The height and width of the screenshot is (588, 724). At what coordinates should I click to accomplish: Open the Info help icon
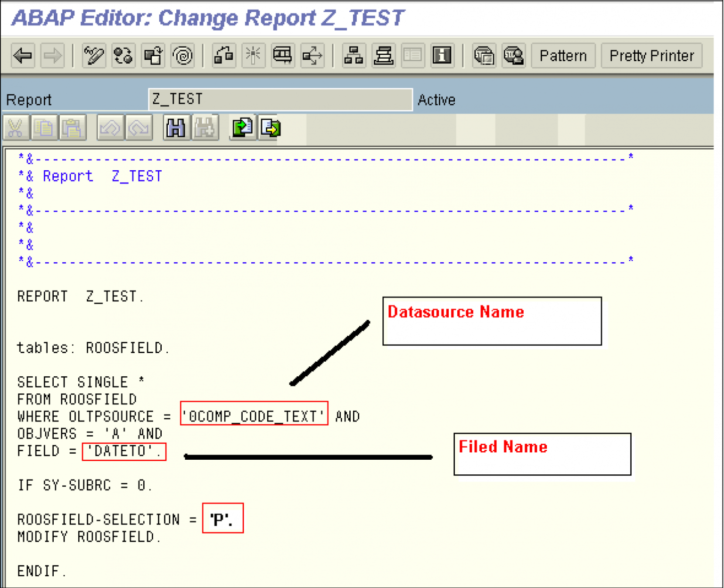point(442,56)
